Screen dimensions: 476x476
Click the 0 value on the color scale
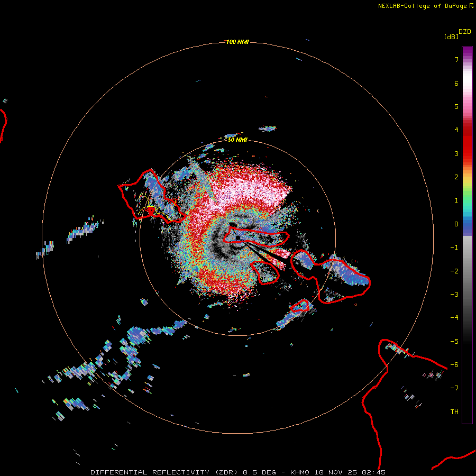(456, 224)
